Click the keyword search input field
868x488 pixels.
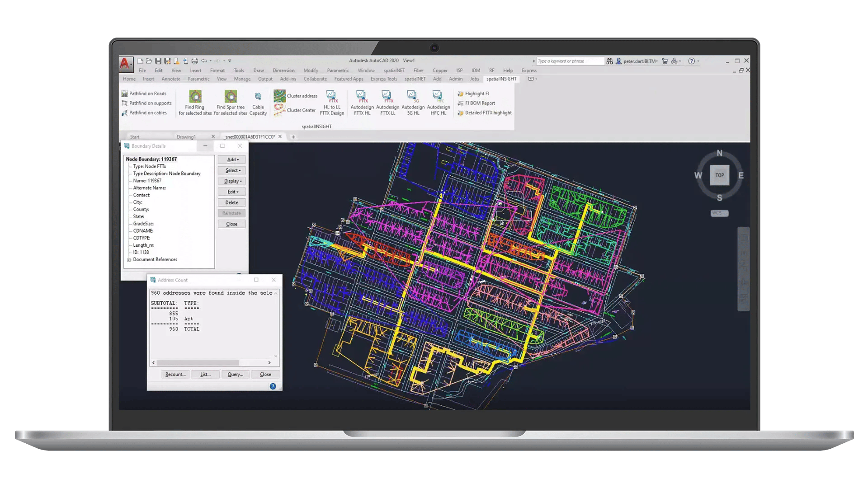[570, 61]
